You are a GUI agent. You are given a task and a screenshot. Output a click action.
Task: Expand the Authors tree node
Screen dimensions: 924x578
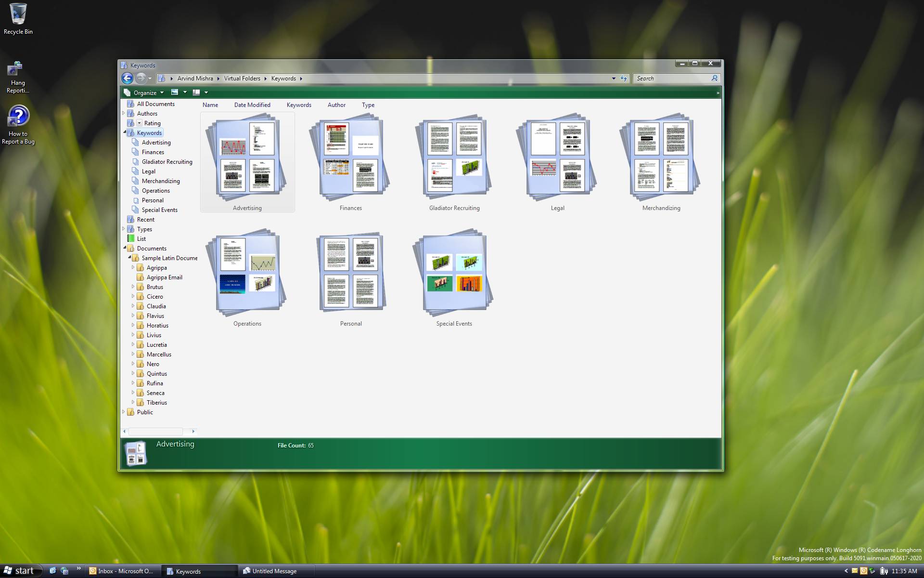point(124,113)
